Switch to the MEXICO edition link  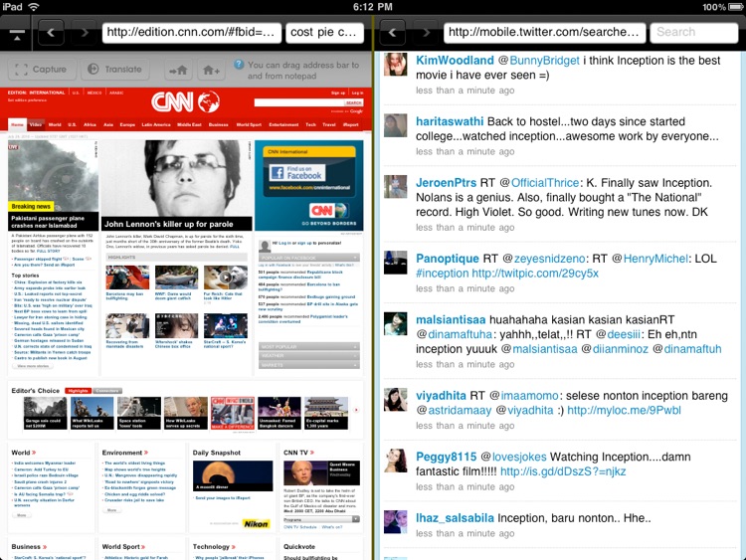(94, 93)
